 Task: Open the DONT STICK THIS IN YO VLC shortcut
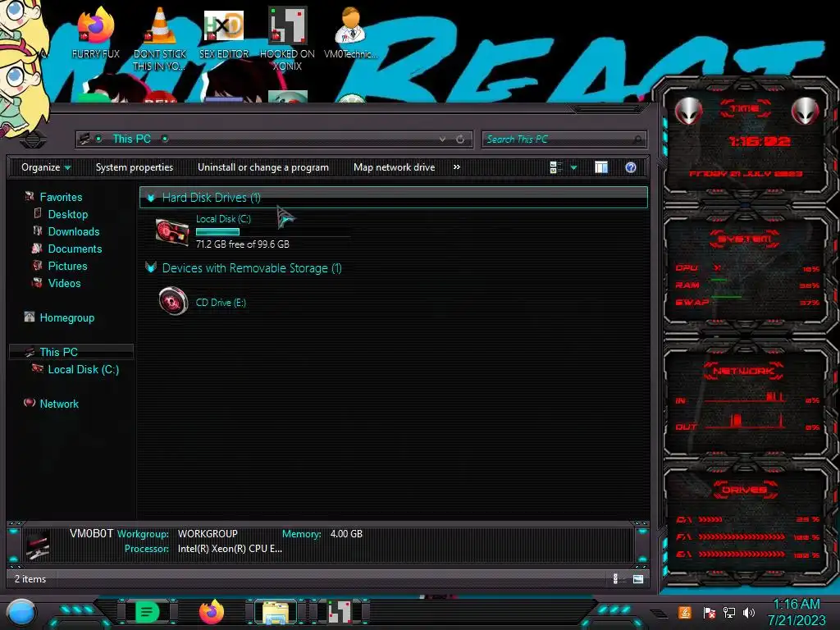(x=159, y=38)
